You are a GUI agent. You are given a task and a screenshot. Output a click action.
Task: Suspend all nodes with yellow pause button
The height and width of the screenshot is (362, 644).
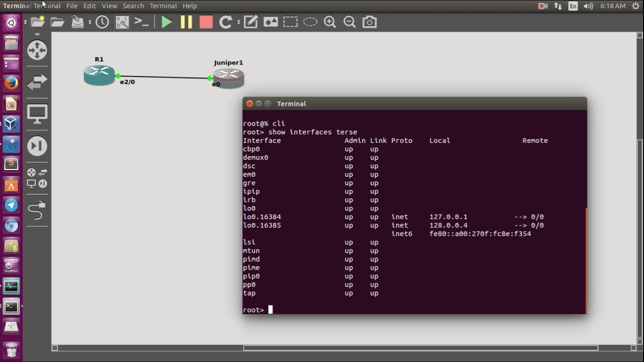[186, 22]
